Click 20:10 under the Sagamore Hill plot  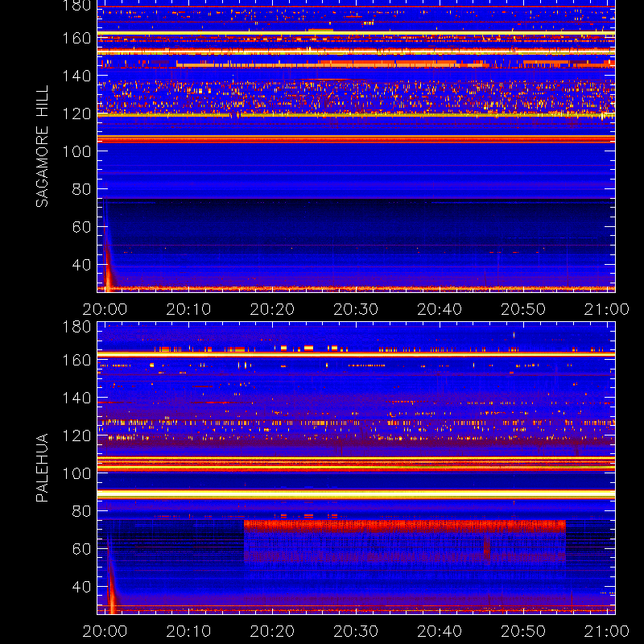point(188,309)
